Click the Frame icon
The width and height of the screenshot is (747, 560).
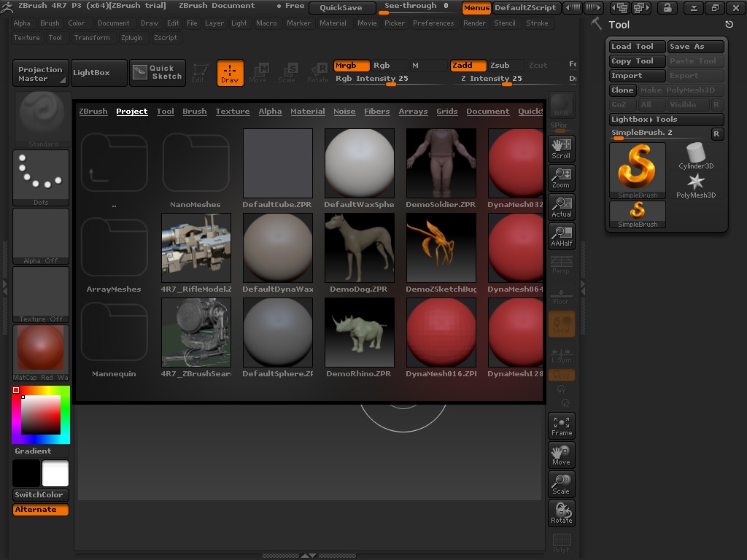[x=561, y=426]
